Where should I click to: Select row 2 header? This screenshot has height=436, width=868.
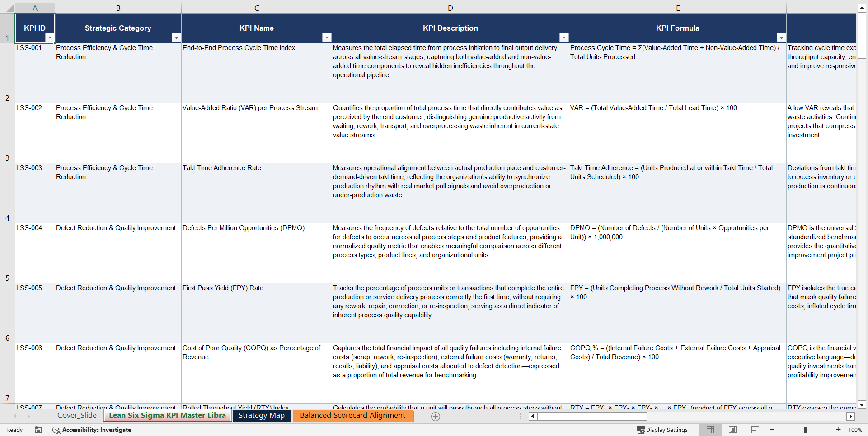tap(7, 73)
